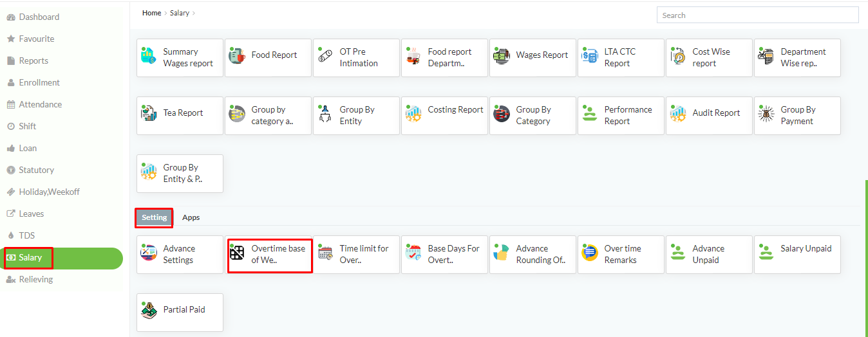Screen dimensions: 868x337
Task: Click the Tea Report label
Action: click(x=183, y=113)
